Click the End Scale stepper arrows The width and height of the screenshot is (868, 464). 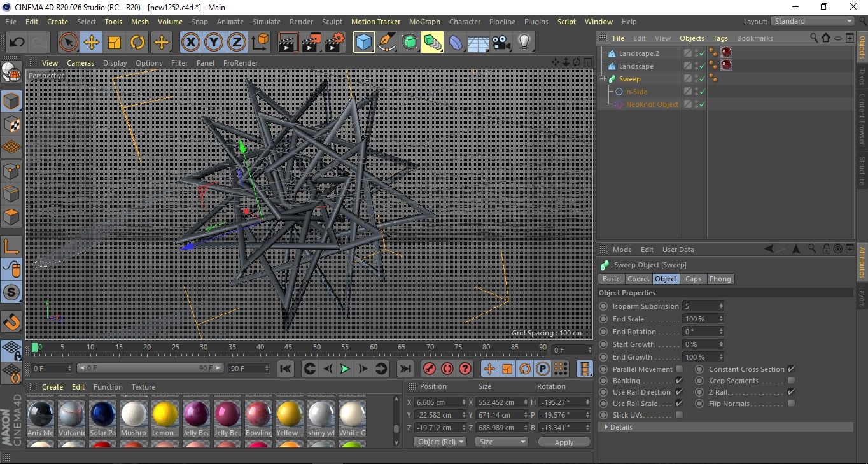click(x=721, y=319)
